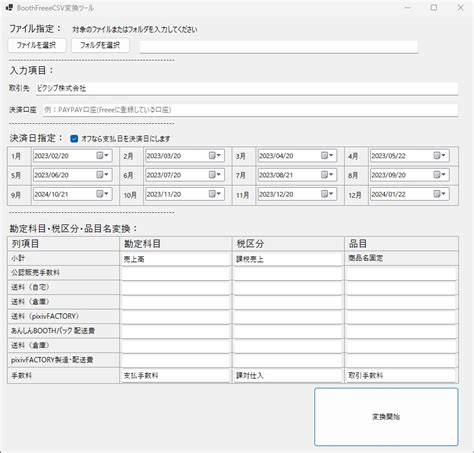Click the pixivFACTORY製造・配送費 row 勘定科目 field
474x453 pixels.
pyautogui.click(x=176, y=361)
